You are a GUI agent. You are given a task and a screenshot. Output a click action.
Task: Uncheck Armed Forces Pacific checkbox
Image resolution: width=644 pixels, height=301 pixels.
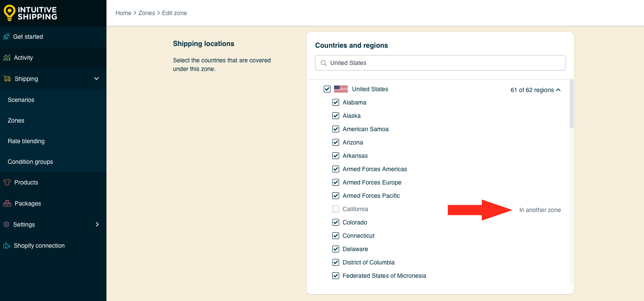point(336,196)
